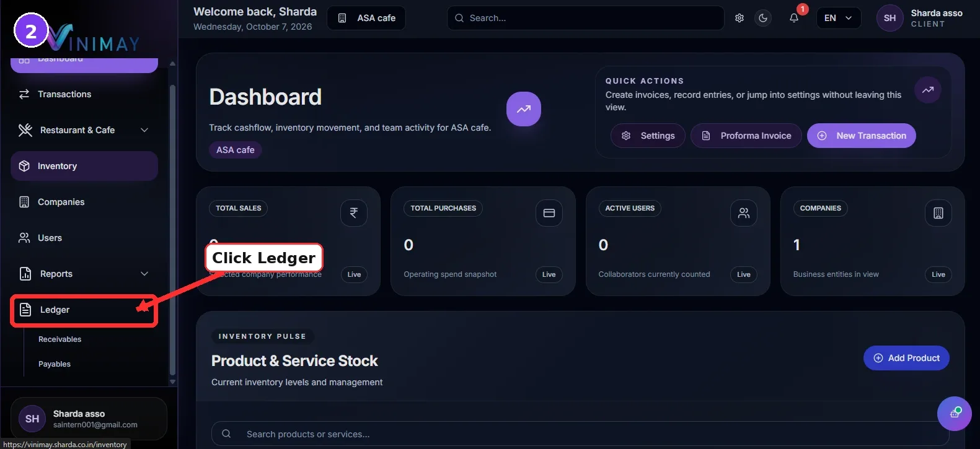Click the Transactions arrows icon
This screenshot has height=449, width=980.
24,94
